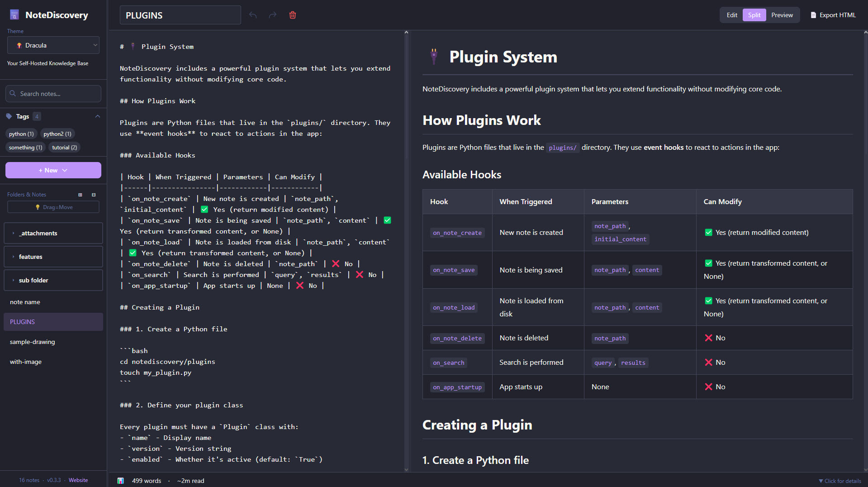The width and height of the screenshot is (868, 487).
Task: Switch to Split view mode
Action: point(754,15)
